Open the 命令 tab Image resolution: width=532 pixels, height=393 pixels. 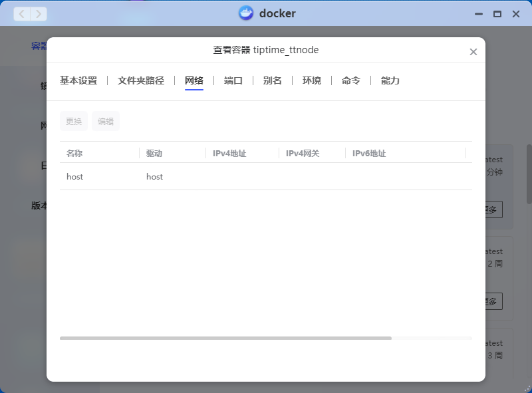pyautogui.click(x=351, y=80)
